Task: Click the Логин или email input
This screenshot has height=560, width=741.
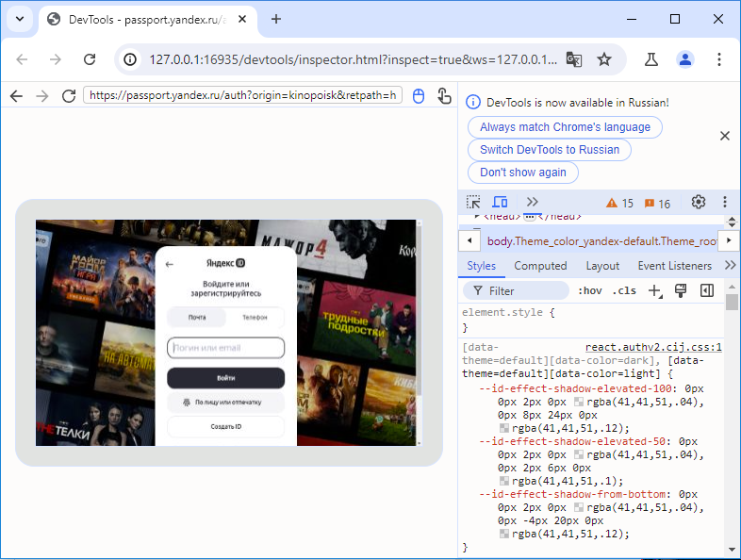Action: pos(226,348)
